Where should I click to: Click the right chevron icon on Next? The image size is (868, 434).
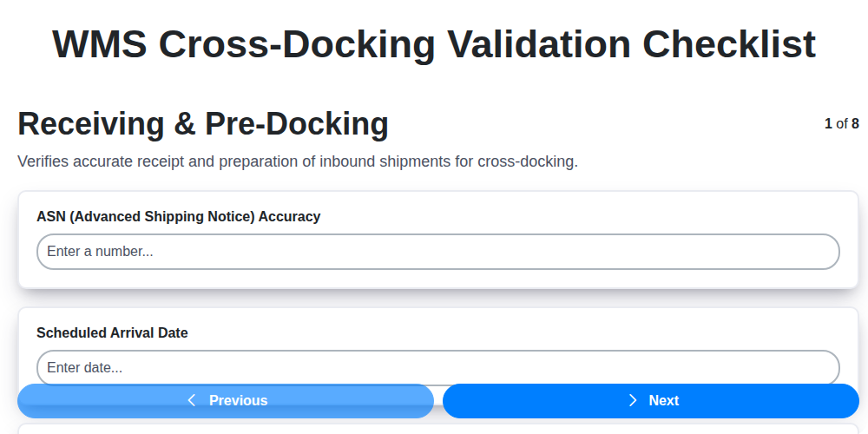[633, 400]
